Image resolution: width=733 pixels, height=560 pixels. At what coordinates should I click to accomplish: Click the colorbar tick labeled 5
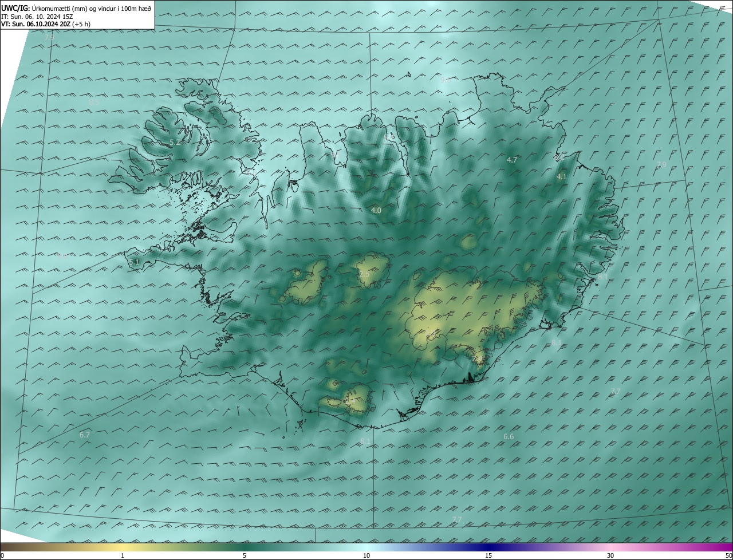coord(245,555)
